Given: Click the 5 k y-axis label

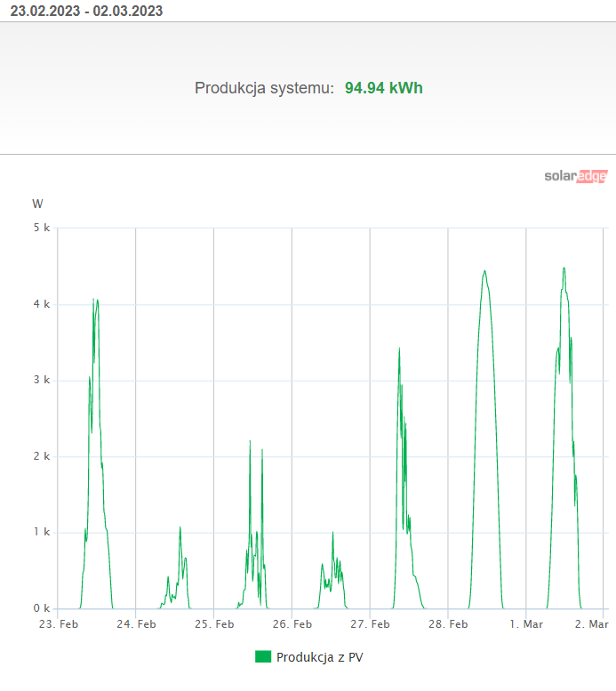Looking at the screenshot, I should point(41,229).
